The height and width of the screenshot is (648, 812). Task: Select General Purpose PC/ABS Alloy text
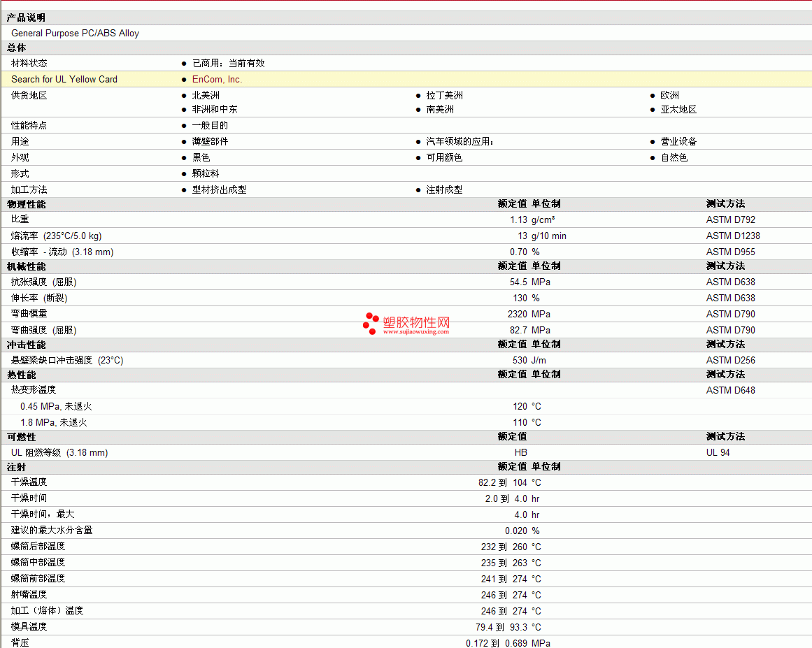tap(75, 33)
